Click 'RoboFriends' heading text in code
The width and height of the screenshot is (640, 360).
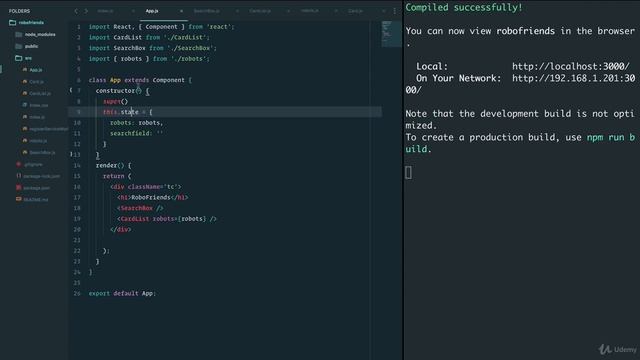(x=151, y=198)
